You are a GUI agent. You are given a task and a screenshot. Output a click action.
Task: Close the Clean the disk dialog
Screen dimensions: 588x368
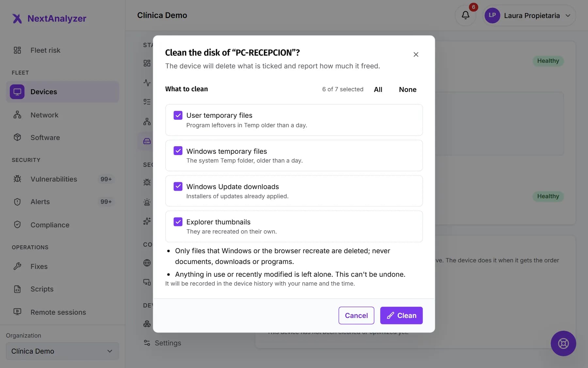416,54
